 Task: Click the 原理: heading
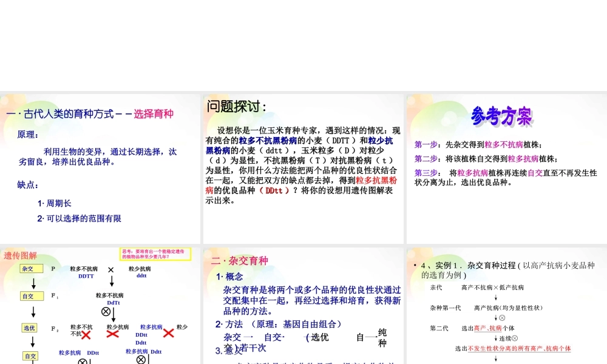28,135
